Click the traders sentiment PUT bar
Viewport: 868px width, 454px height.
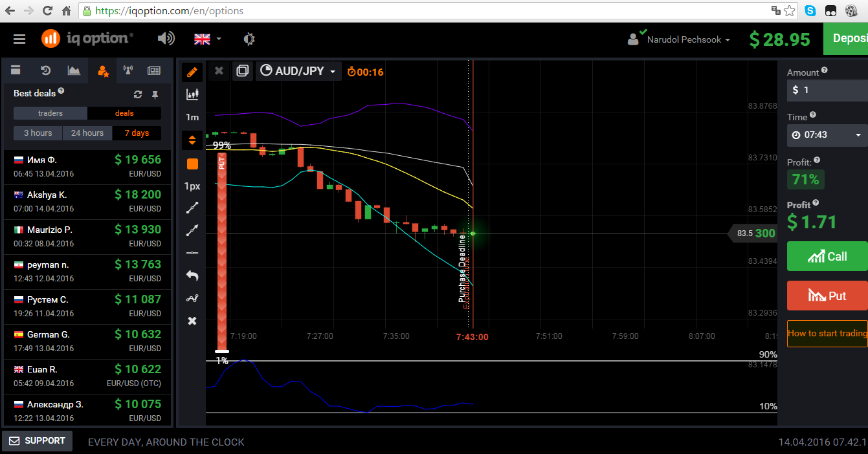tap(222, 251)
